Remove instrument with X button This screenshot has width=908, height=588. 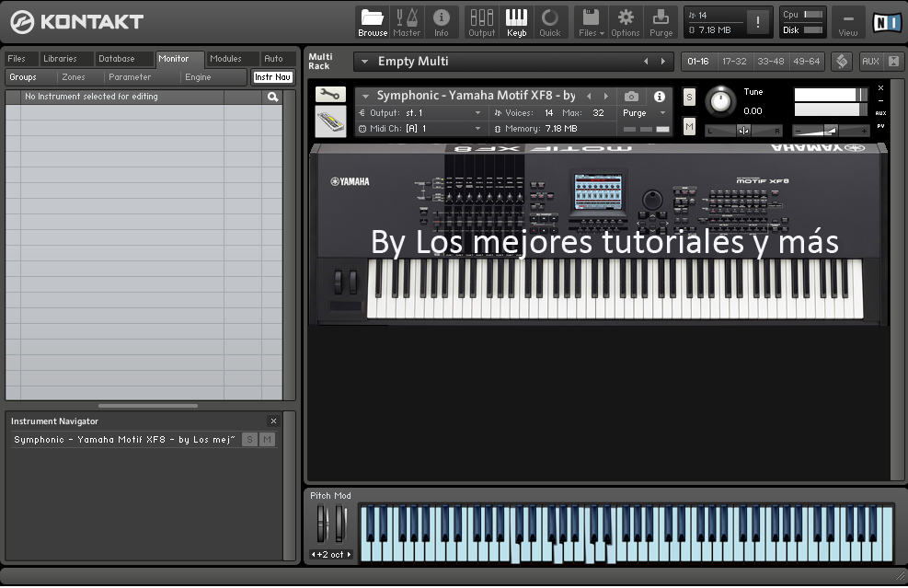click(880, 88)
